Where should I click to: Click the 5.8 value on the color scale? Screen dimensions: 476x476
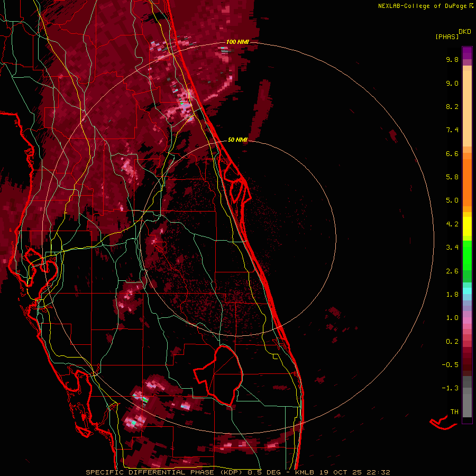pyautogui.click(x=452, y=177)
